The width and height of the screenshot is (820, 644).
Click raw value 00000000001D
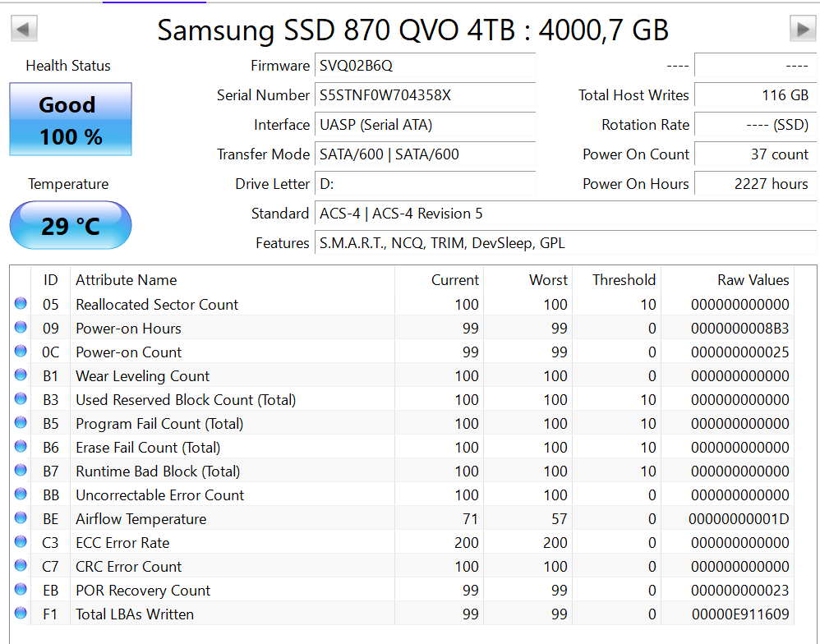pyautogui.click(x=739, y=519)
